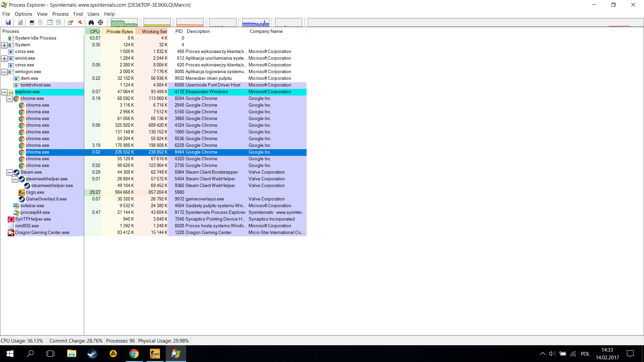Switch to Google Chrome on taskbar
The height and width of the screenshot is (362, 644).
pos(134,354)
